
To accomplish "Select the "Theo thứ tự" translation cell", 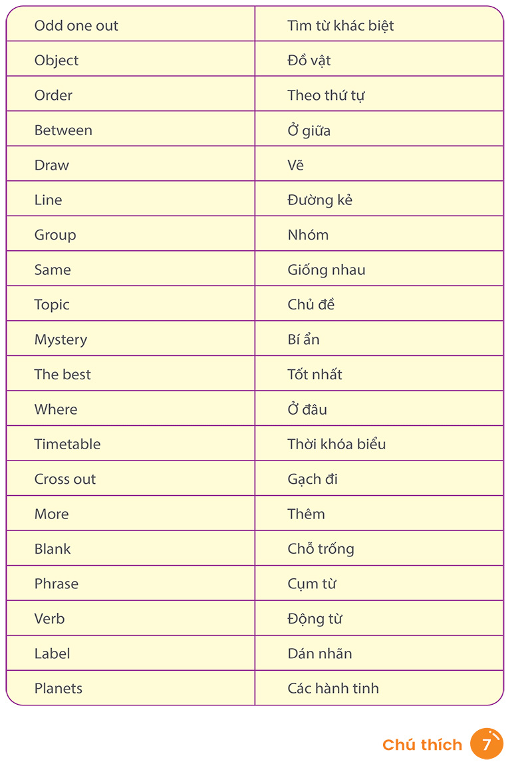I will click(x=326, y=95).
